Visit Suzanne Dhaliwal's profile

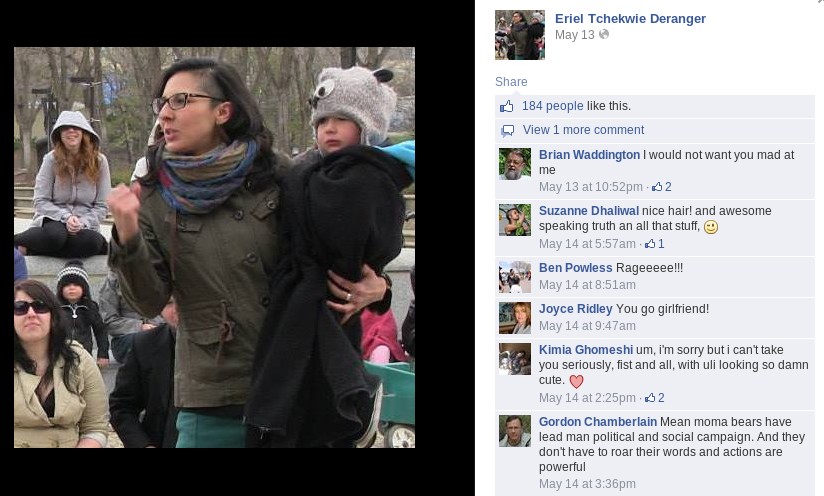click(x=589, y=211)
